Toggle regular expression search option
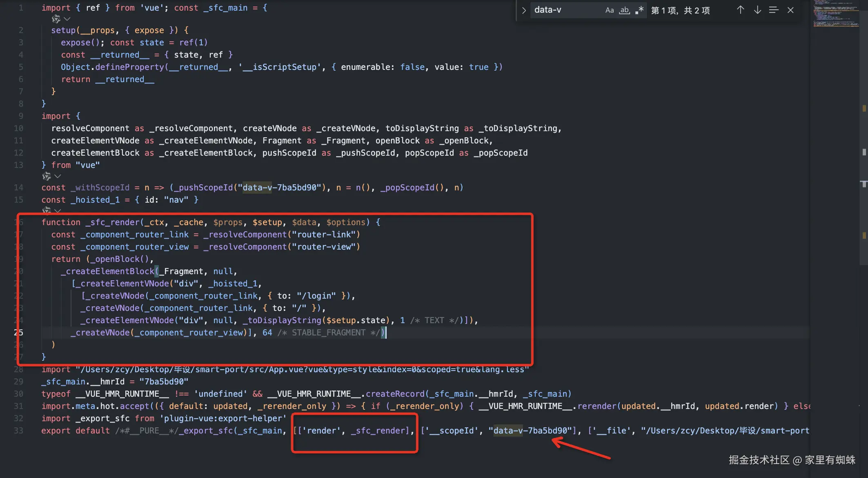Screen dimensions: 868x478 (x=639, y=10)
